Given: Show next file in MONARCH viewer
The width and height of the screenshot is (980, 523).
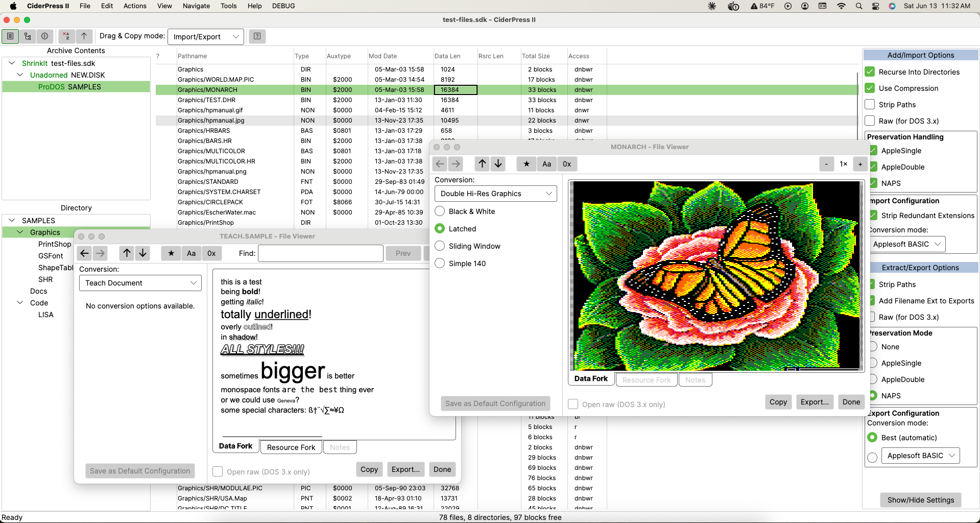Looking at the screenshot, I should (x=498, y=164).
